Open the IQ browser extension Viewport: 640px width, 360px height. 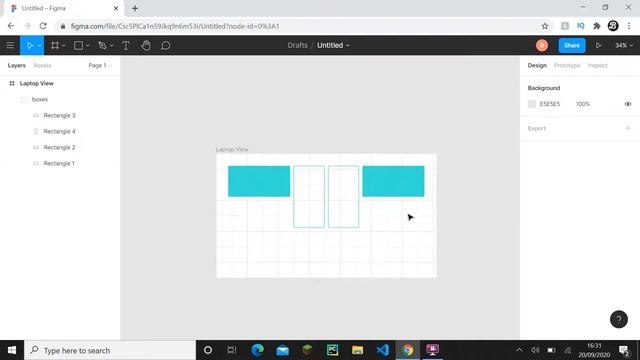tap(580, 26)
